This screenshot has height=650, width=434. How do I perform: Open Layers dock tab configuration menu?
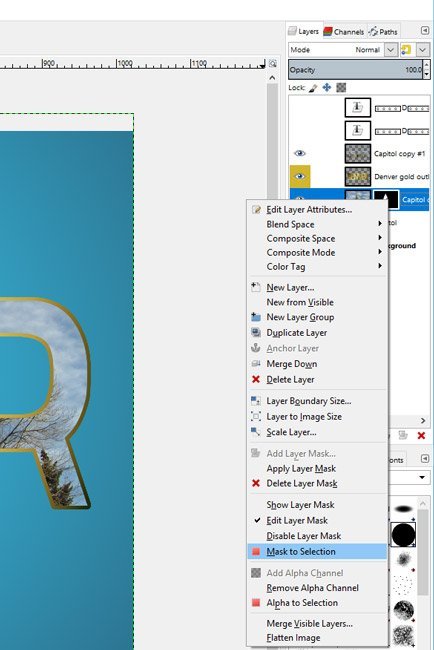click(x=425, y=30)
